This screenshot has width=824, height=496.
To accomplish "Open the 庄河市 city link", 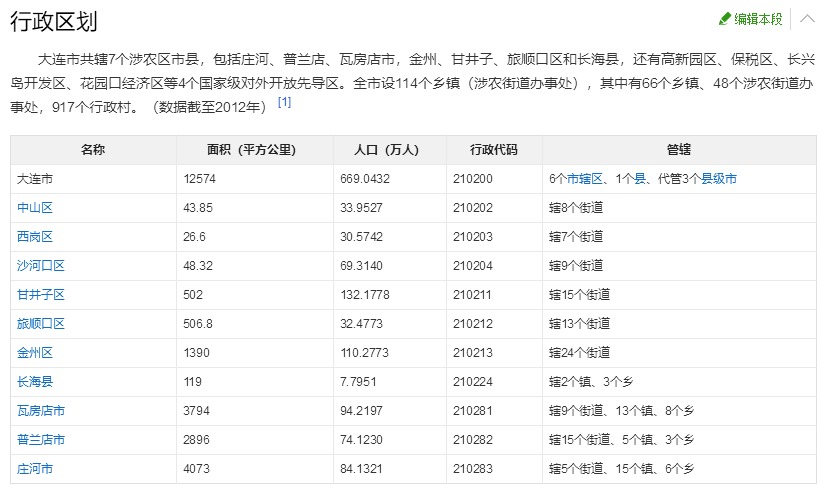I will [35, 469].
